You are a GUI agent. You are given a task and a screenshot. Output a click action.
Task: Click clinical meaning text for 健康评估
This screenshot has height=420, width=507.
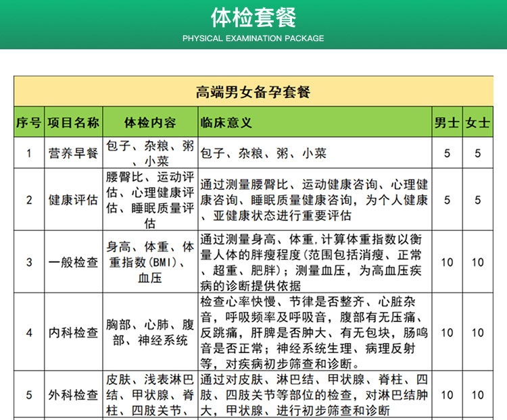(314, 200)
